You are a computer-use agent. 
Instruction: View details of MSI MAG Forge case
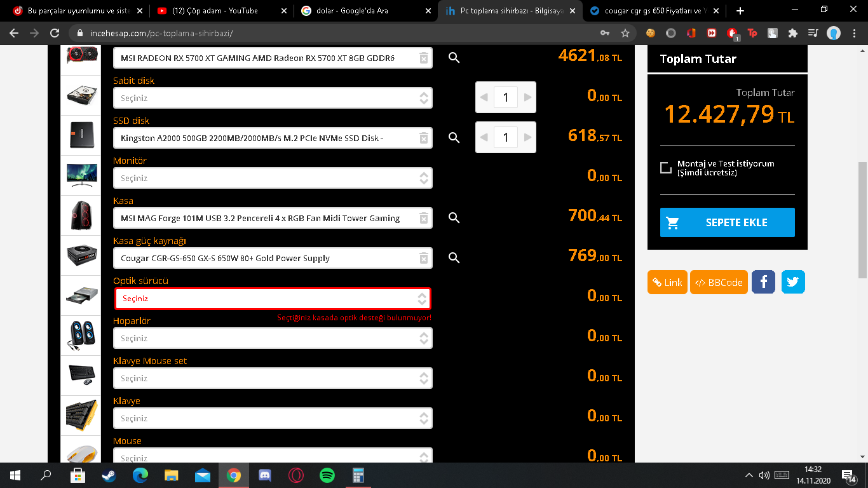pyautogui.click(x=454, y=217)
